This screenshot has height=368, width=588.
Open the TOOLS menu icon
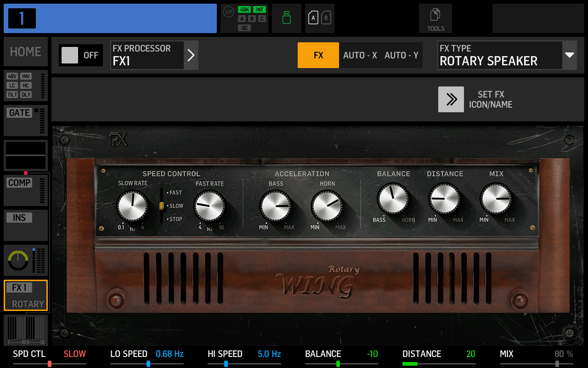tap(435, 18)
